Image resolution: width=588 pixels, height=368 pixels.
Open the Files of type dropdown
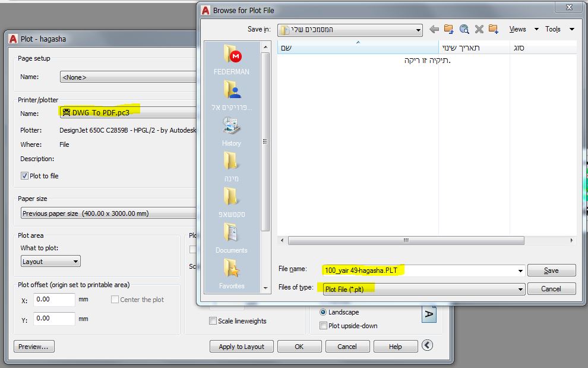[423, 289]
